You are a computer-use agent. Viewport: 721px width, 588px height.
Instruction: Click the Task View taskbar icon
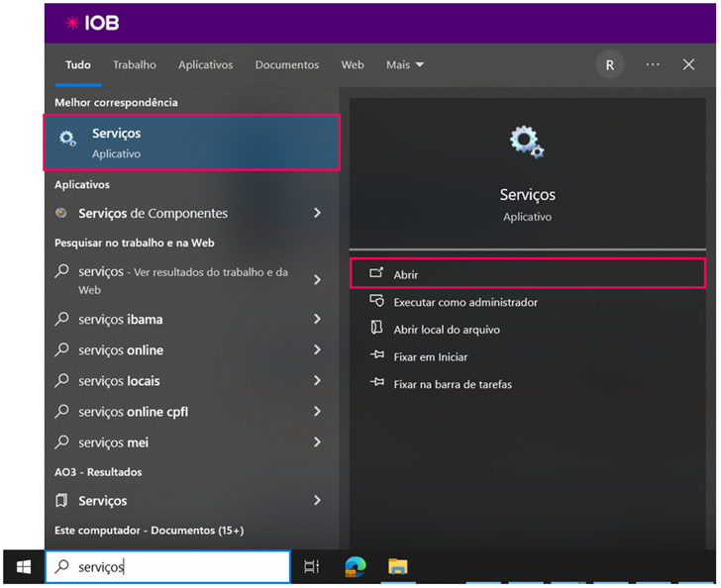click(311, 566)
